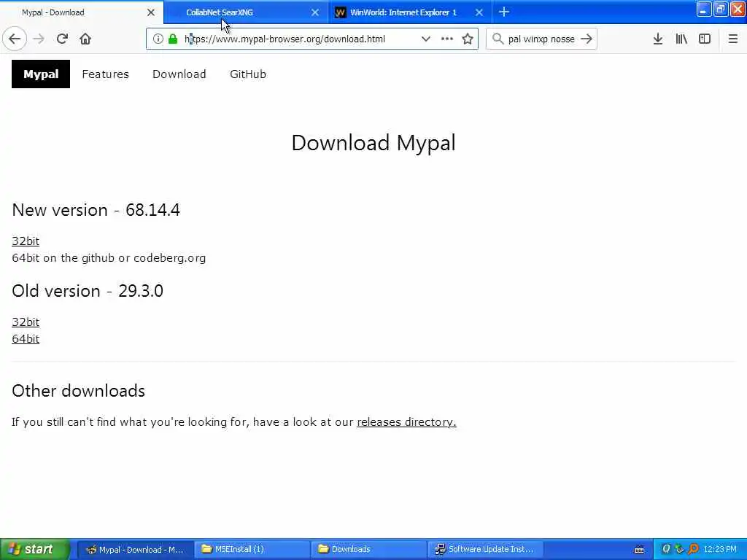Show site information icon in address bar
The image size is (747, 560).
158,39
